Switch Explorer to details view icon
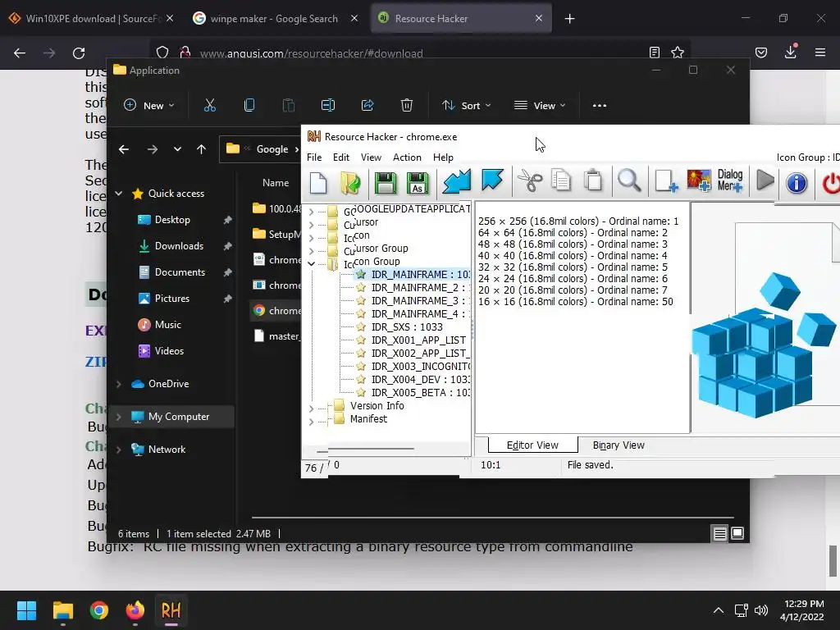840x630 pixels. tap(720, 533)
